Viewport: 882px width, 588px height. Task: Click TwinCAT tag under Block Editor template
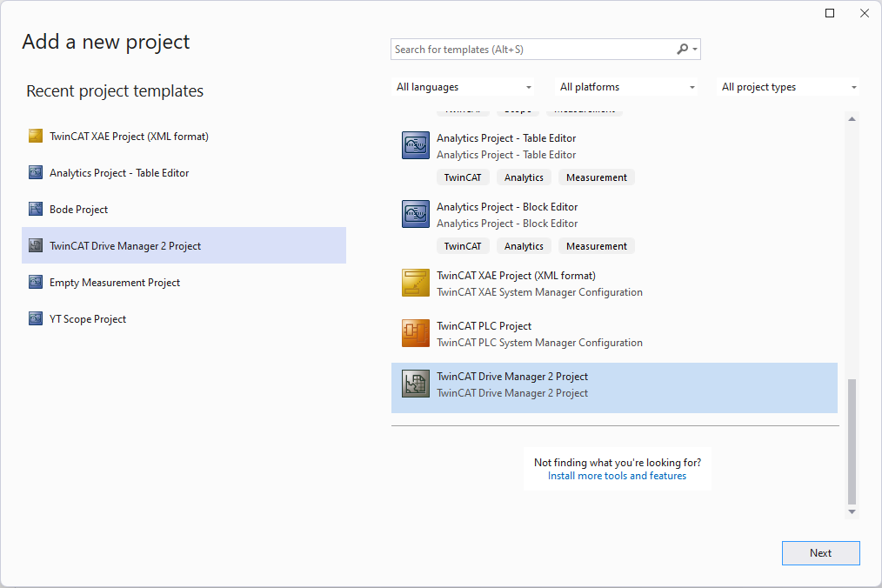(x=463, y=246)
